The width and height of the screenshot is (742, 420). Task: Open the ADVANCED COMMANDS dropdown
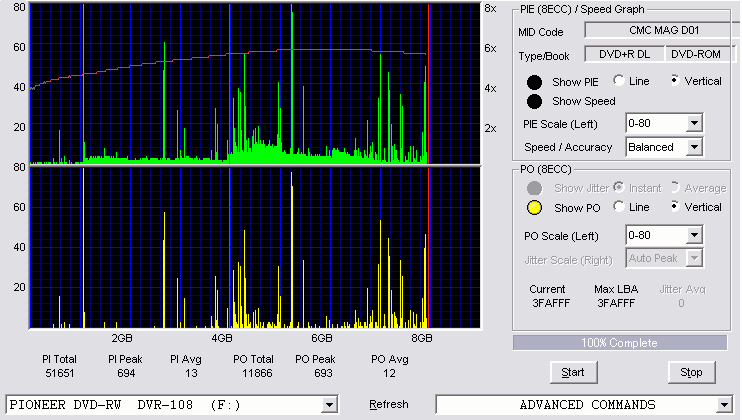click(724, 405)
